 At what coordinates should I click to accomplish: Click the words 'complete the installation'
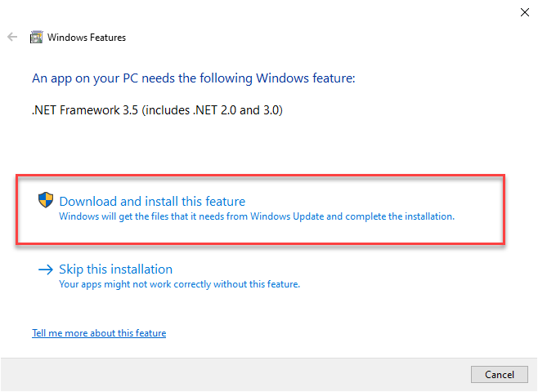[401, 217]
